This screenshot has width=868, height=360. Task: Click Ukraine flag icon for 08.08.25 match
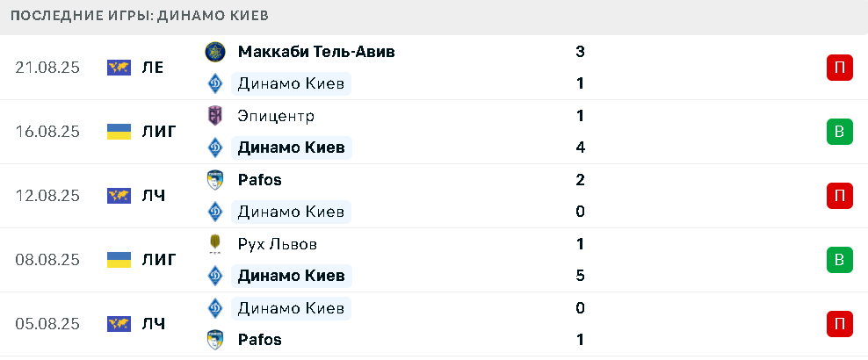pyautogui.click(x=119, y=260)
